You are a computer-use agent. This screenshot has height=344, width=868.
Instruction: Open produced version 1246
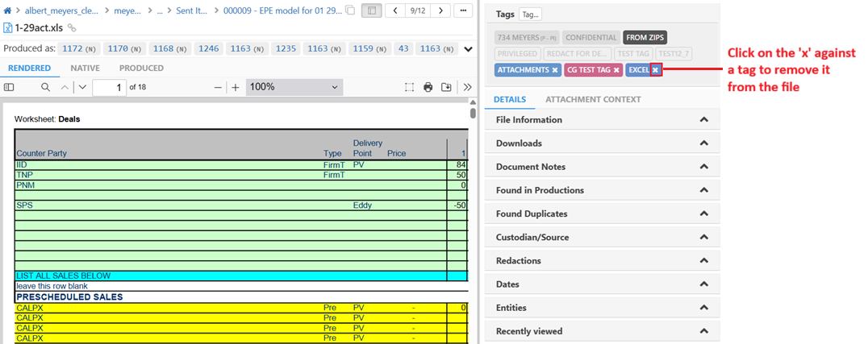click(x=209, y=49)
